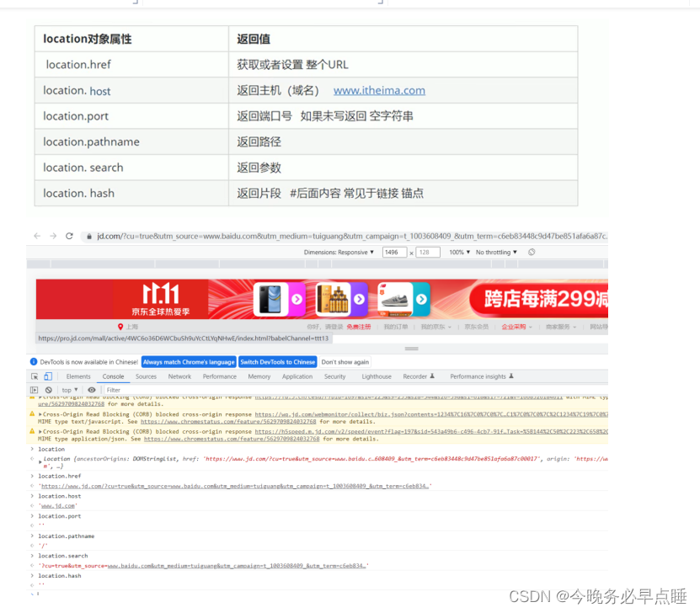Image resolution: width=700 pixels, height=613 pixels.
Task: Open the 商家服务 dropdown menu
Action: (x=561, y=327)
